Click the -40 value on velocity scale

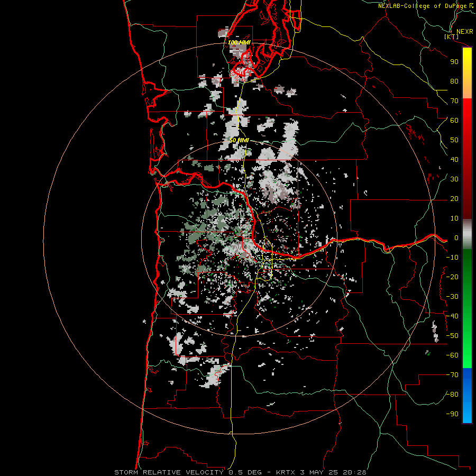(x=452, y=316)
